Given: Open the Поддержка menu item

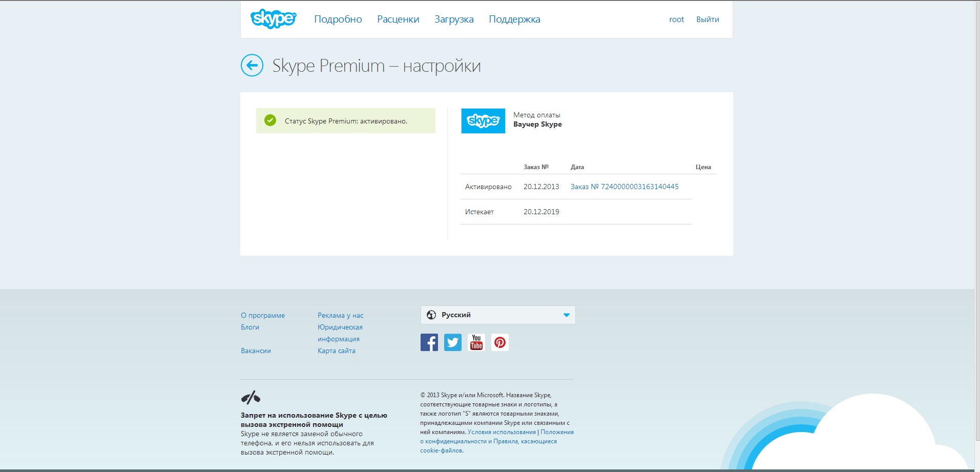Looking at the screenshot, I should [514, 19].
